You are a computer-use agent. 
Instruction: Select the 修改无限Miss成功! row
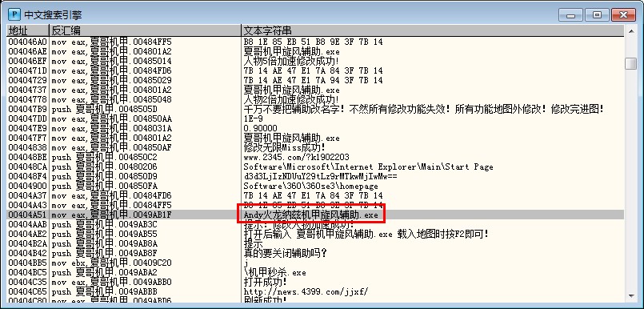coord(315,147)
